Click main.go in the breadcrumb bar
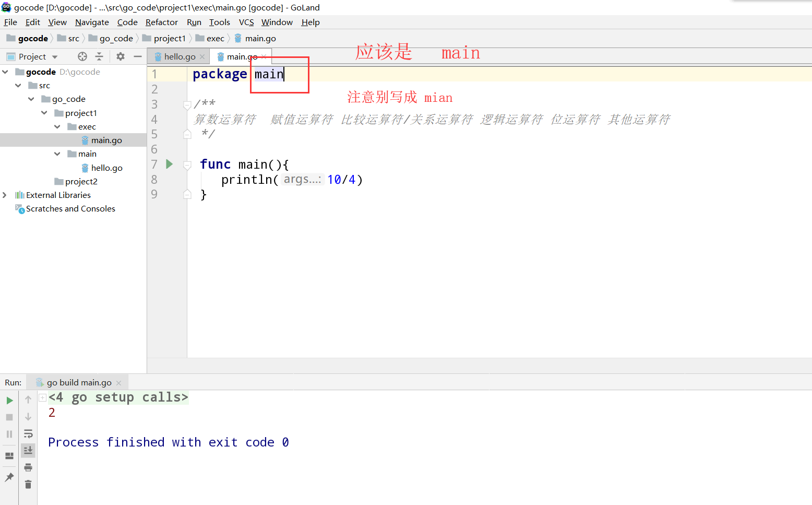The height and width of the screenshot is (505, 812). click(255, 38)
